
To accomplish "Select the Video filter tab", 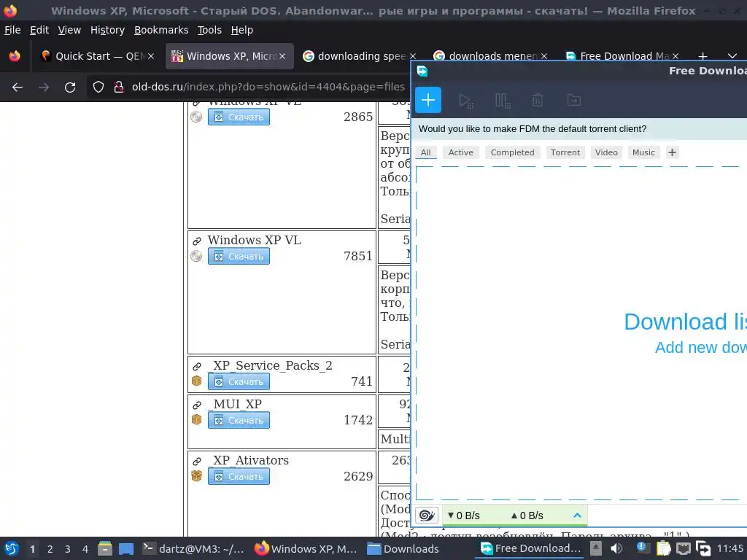I will pyautogui.click(x=606, y=152).
